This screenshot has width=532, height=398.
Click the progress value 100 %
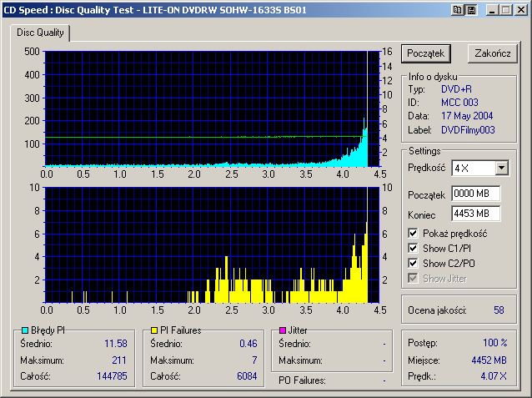[x=495, y=342]
